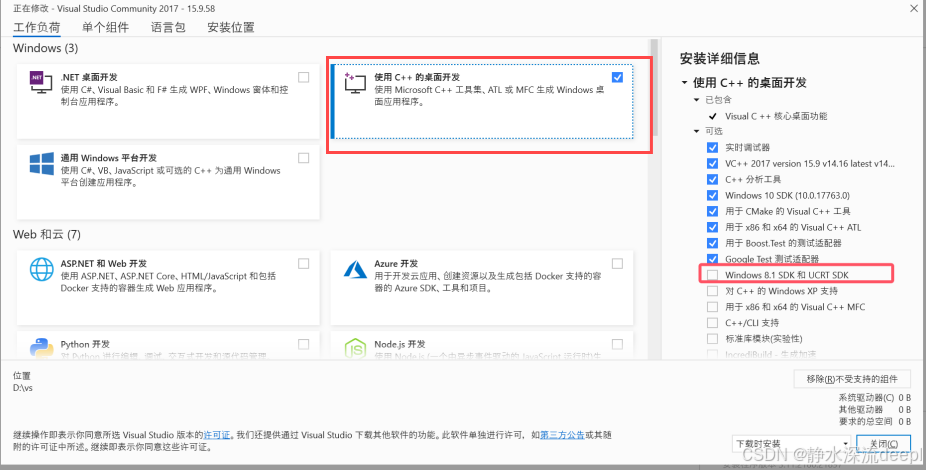Click the C++ desktop development monitor icon
This screenshot has width=926, height=470.
tap(356, 83)
